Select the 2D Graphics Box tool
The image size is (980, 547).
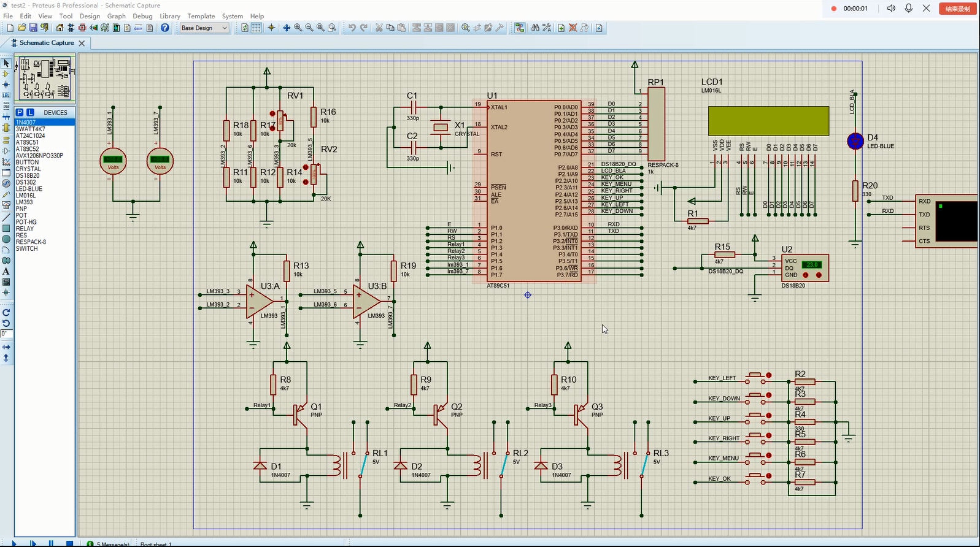coord(6,229)
